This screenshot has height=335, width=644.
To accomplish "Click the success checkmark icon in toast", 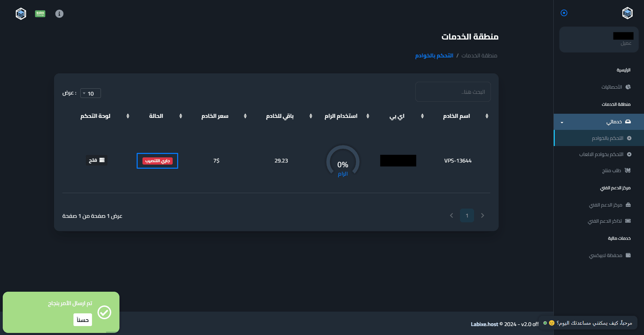I will point(104,312).
